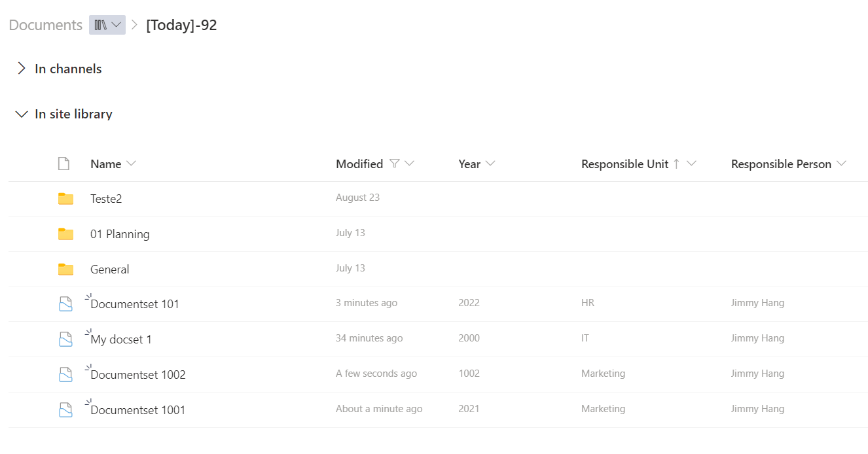
Task: Click the Documentset 101 document set icon
Action: point(65,304)
